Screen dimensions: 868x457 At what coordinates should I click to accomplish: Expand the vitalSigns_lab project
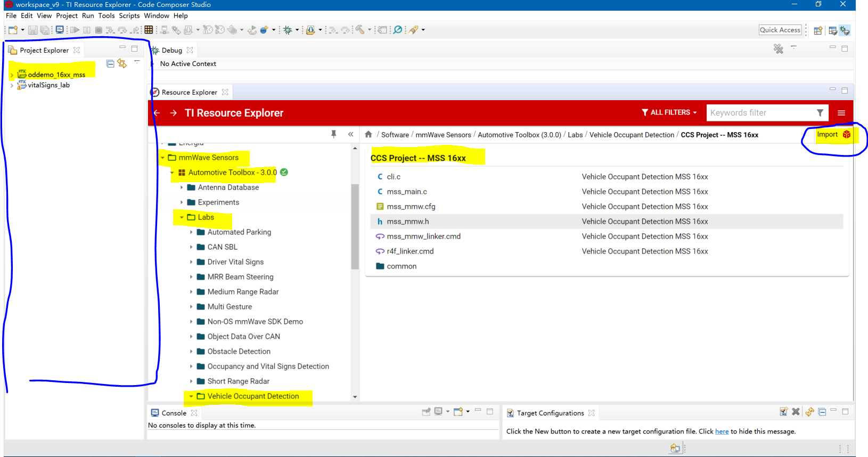click(x=12, y=85)
